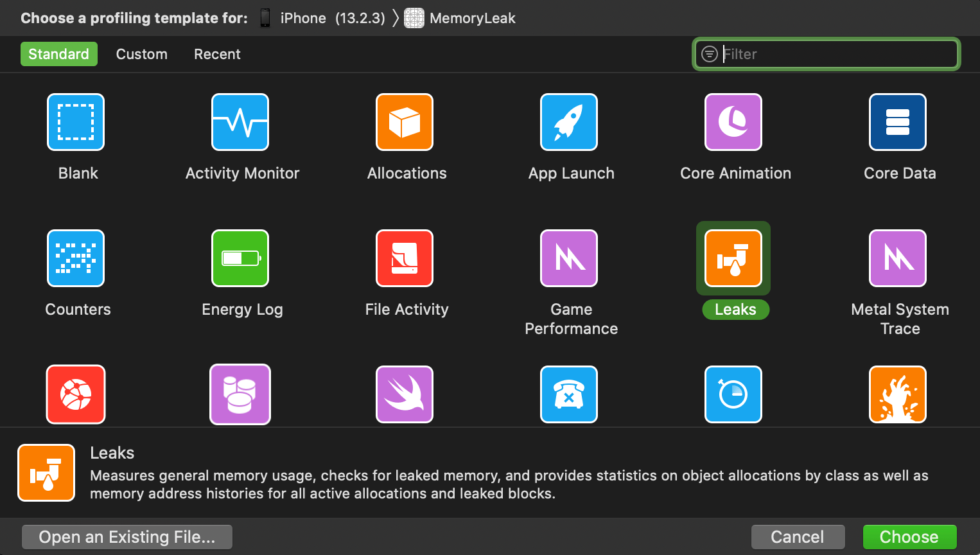Click the 'Choose a profiling template for:' heading
The height and width of the screenshot is (555, 980).
point(134,18)
